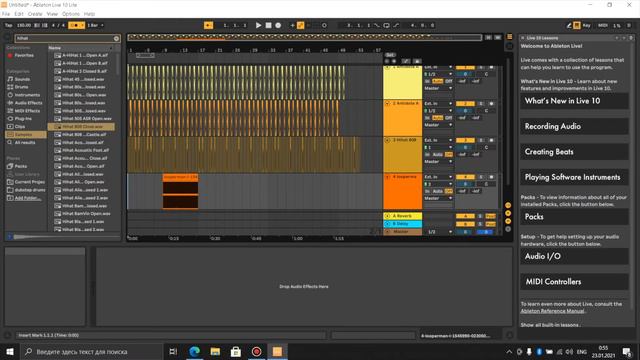Select the orange clip on track 4

[x=180, y=191]
